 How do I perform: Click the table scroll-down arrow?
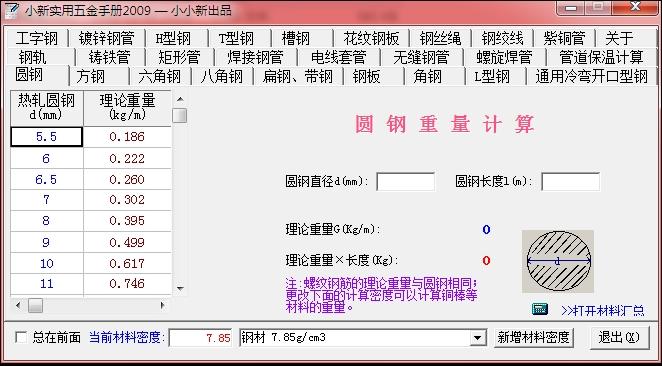[x=180, y=288]
